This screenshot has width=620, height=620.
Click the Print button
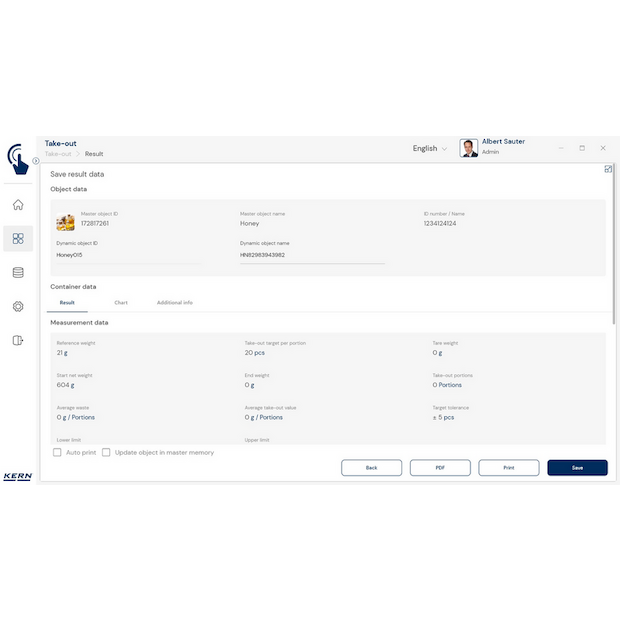point(508,468)
